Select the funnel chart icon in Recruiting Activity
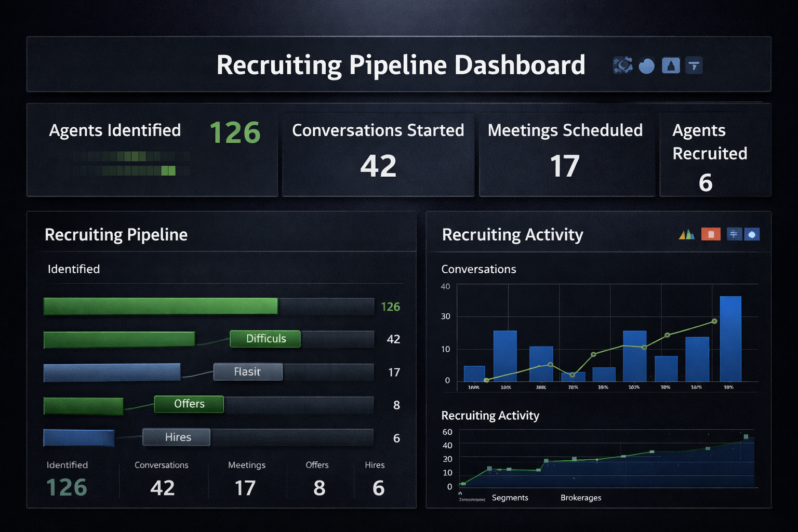798x532 pixels. tap(734, 234)
